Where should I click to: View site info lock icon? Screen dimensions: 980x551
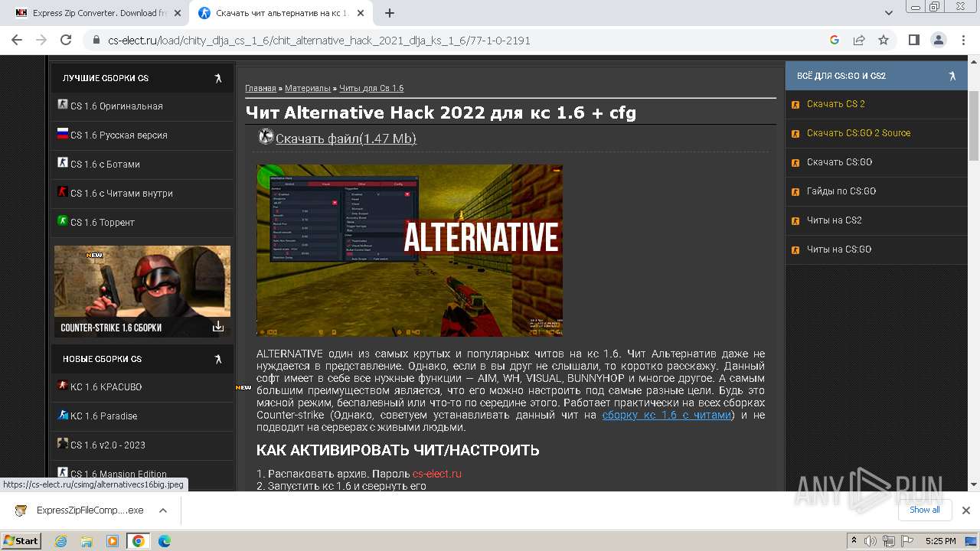(x=96, y=41)
